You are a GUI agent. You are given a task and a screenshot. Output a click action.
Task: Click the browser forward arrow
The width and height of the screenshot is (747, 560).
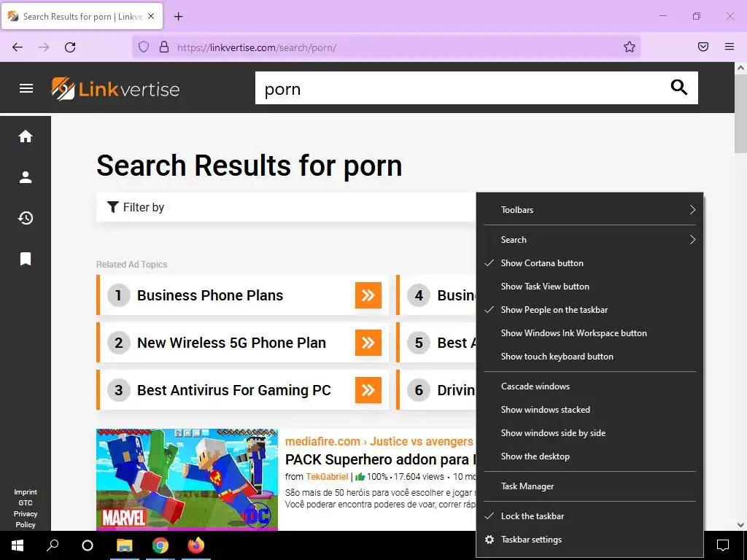44,47
